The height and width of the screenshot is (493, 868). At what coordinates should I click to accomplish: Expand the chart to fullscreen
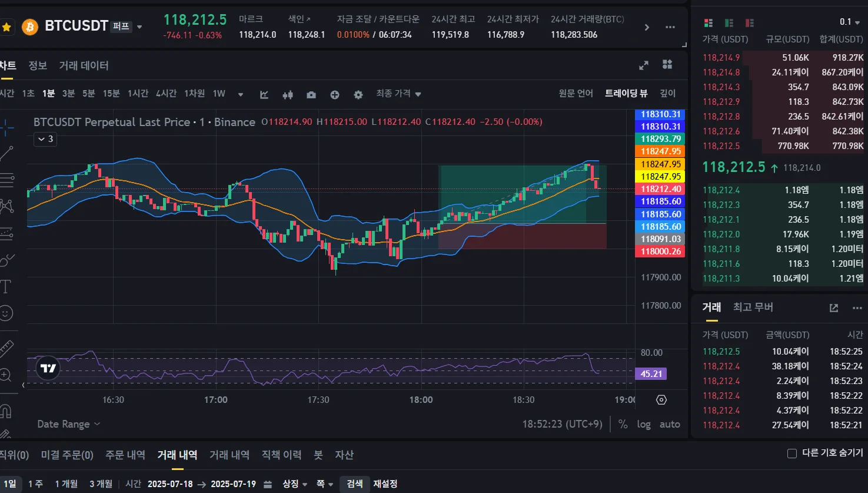[x=644, y=65]
